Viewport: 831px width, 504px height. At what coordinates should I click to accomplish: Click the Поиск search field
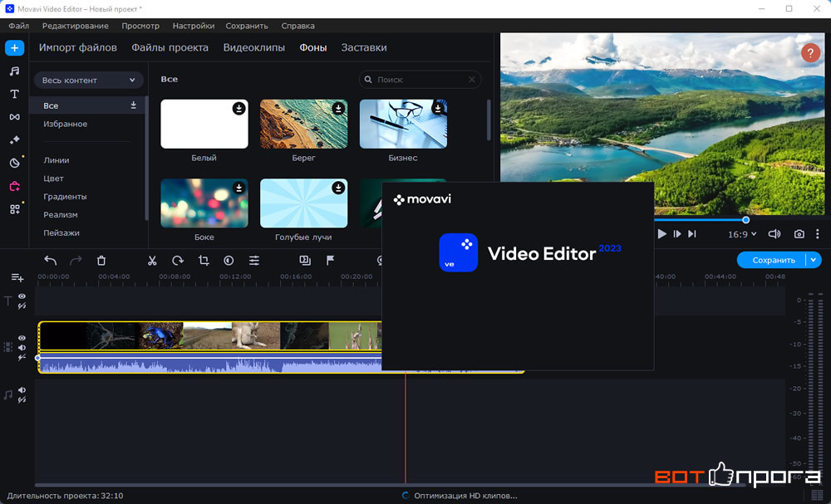pyautogui.click(x=420, y=80)
